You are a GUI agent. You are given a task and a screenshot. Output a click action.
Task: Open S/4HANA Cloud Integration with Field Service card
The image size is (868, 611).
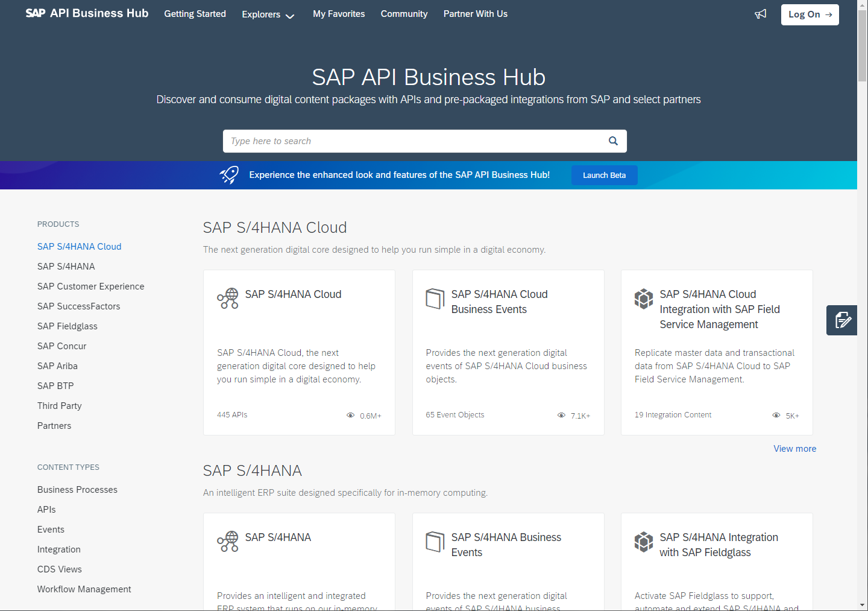point(720,309)
